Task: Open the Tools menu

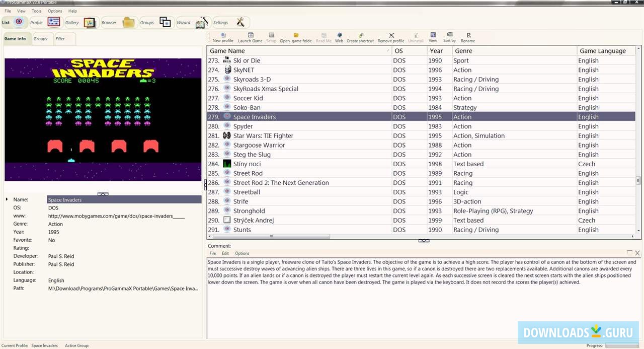Action: coord(37,11)
